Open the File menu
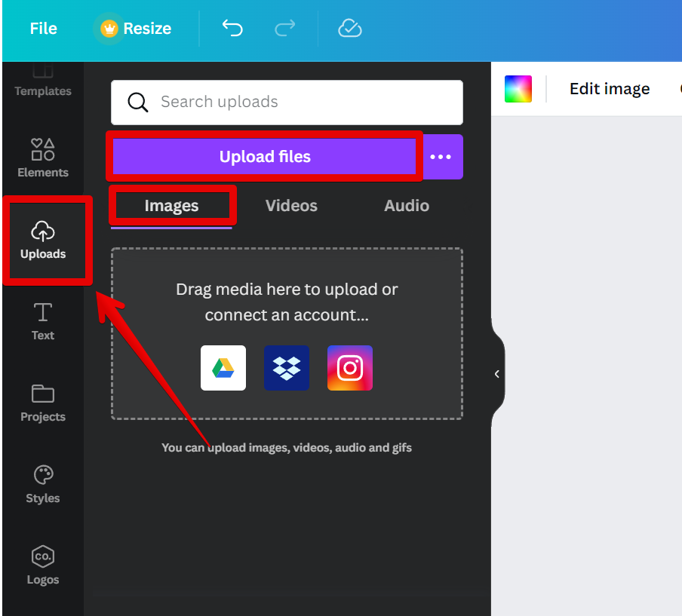This screenshot has height=616, width=682. click(x=43, y=29)
